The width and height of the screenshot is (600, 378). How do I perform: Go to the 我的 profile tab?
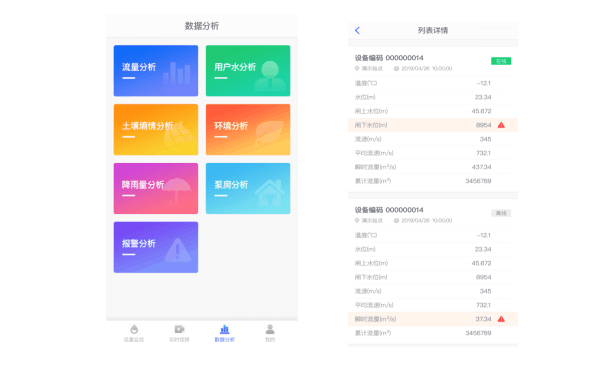270,333
